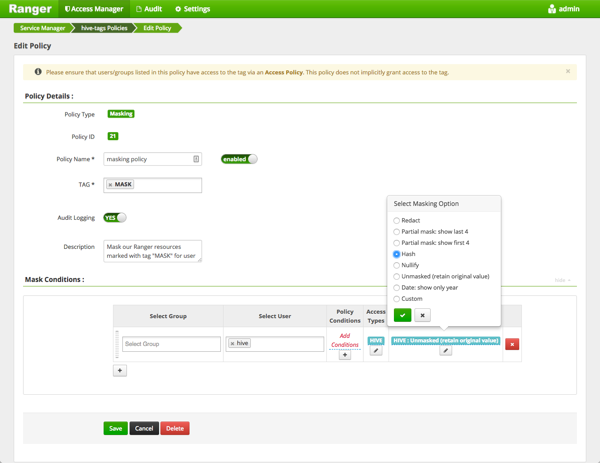
Task: Select Date: show only year option
Action: point(396,288)
